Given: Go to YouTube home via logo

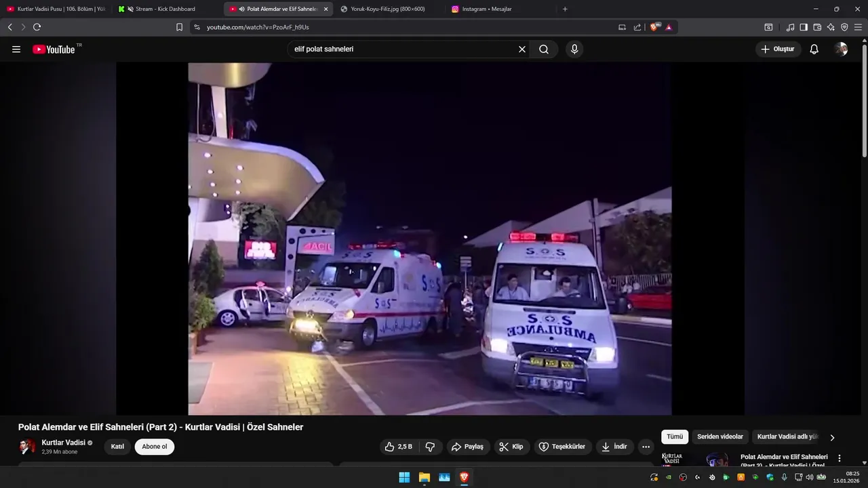Looking at the screenshot, I should (54, 49).
